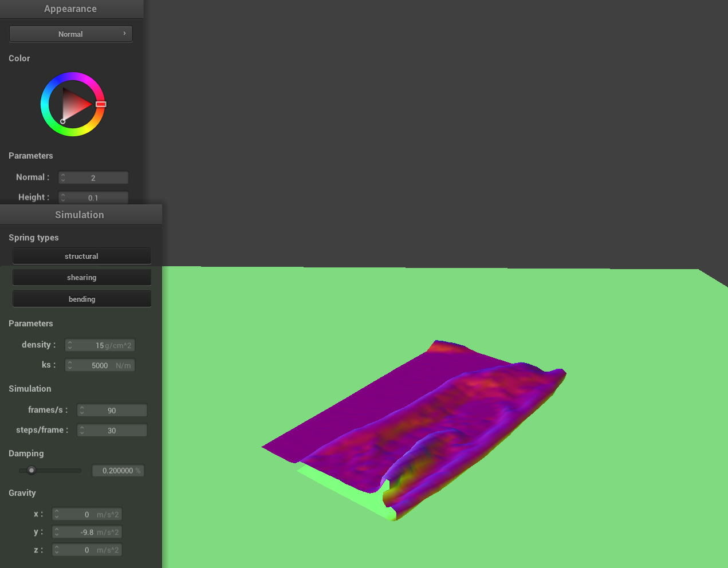Toggle the bending spring type
This screenshot has width=728, height=568.
coord(81,299)
